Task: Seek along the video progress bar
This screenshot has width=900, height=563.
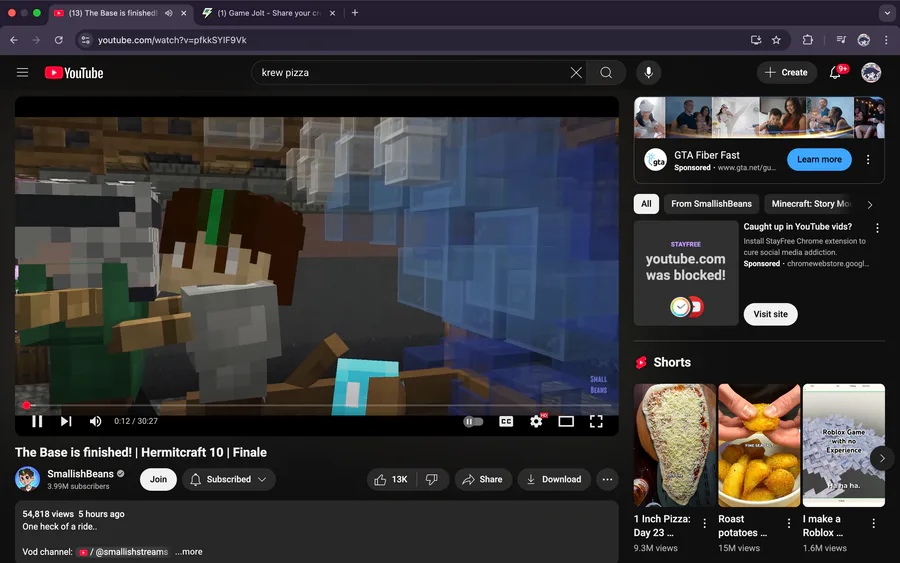Action: pos(317,405)
